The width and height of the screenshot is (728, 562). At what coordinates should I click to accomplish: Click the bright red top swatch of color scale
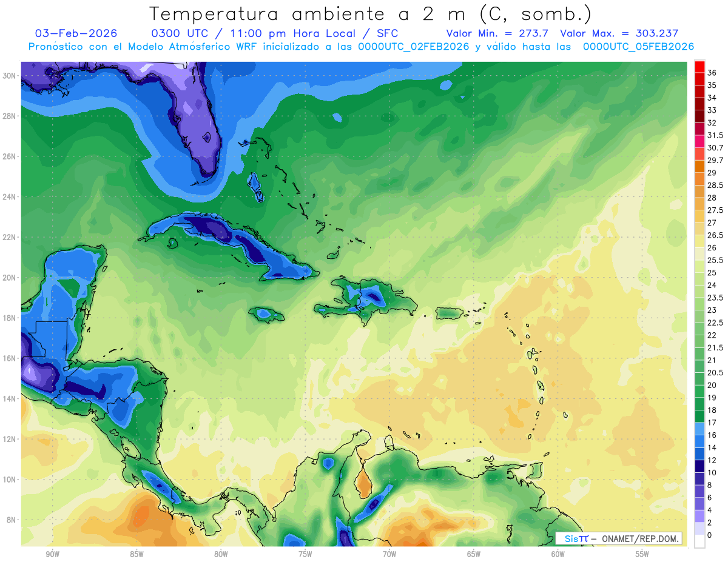pos(699,67)
